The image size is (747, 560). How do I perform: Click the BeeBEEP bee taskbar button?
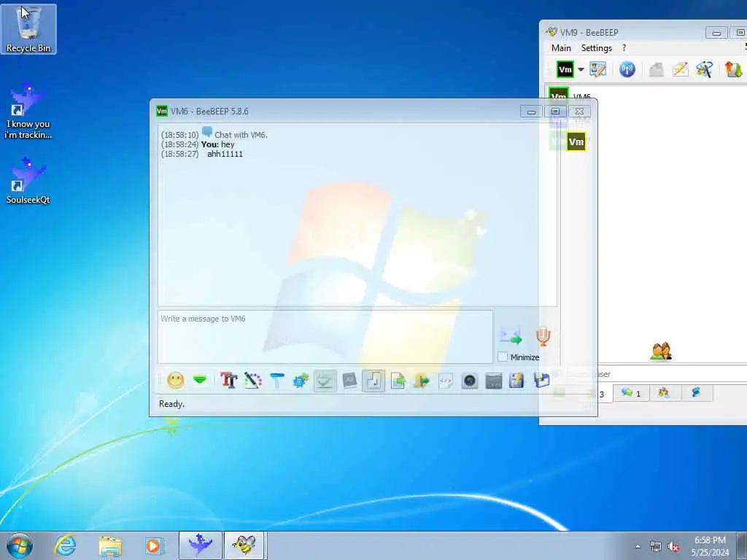pos(244,545)
